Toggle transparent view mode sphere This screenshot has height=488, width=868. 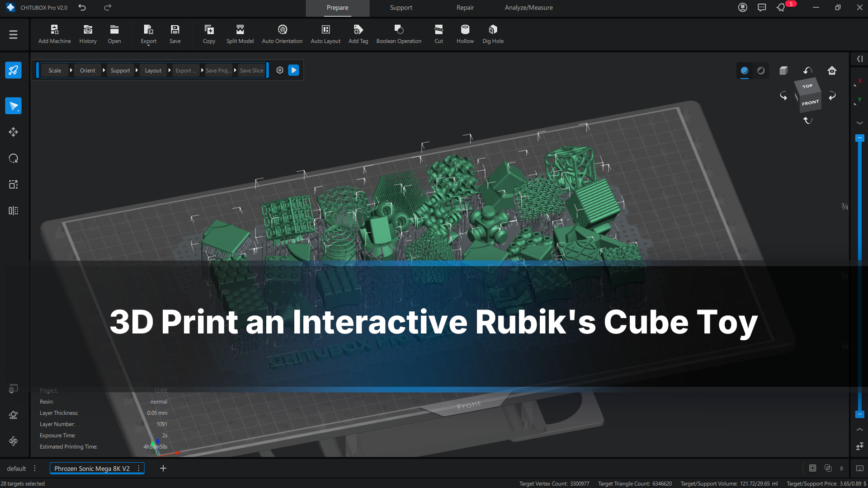(761, 70)
